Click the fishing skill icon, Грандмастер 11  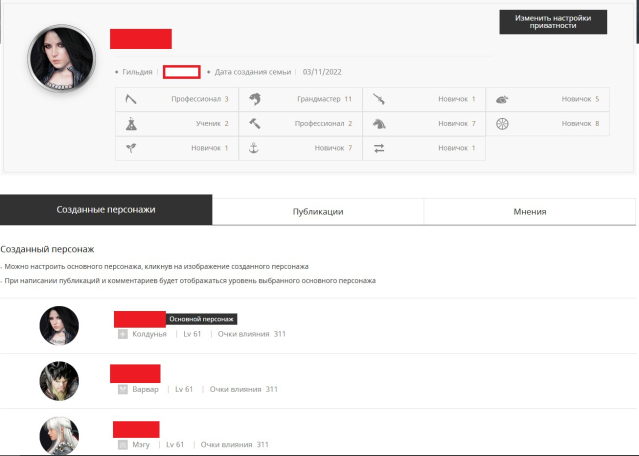coord(255,99)
